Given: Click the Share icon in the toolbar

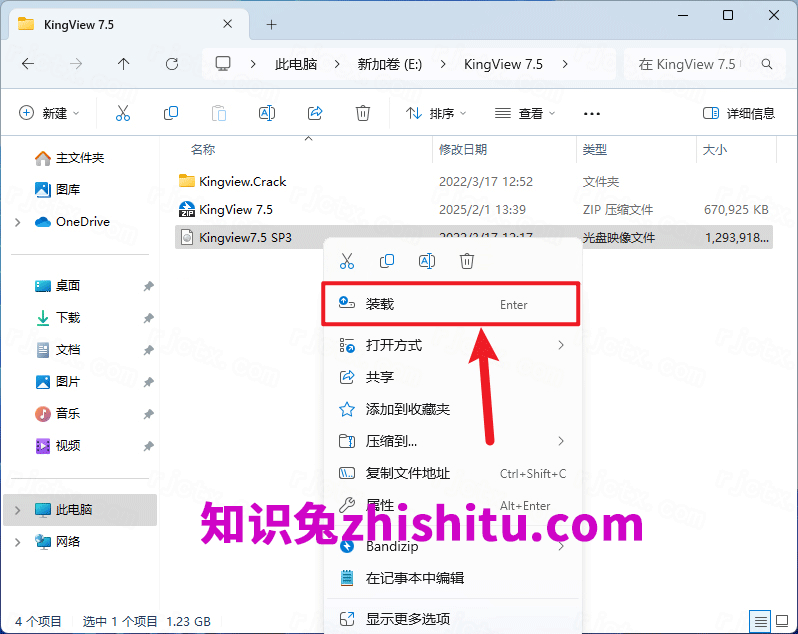Looking at the screenshot, I should pos(315,113).
